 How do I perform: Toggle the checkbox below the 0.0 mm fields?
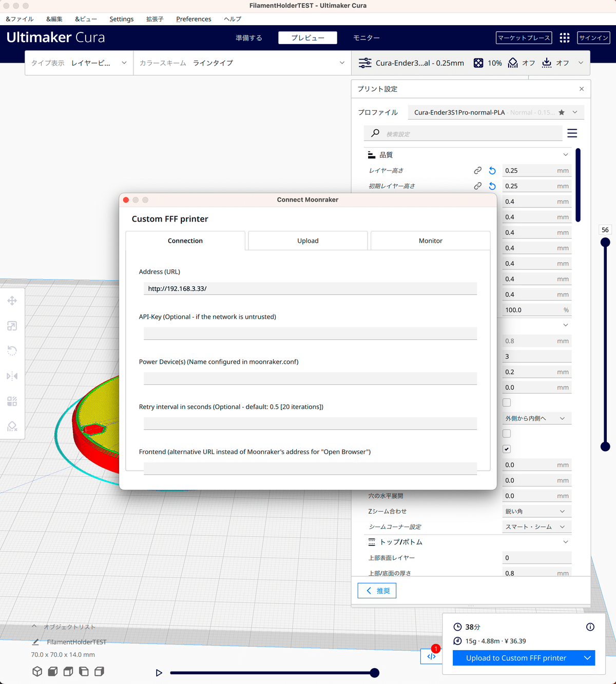507,403
